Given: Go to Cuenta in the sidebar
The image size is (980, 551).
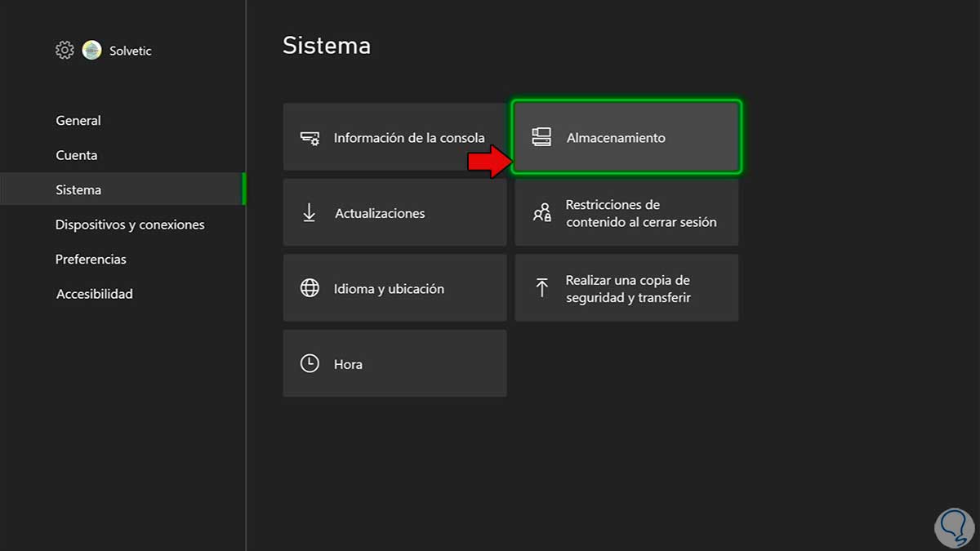Looking at the screenshot, I should (x=77, y=155).
